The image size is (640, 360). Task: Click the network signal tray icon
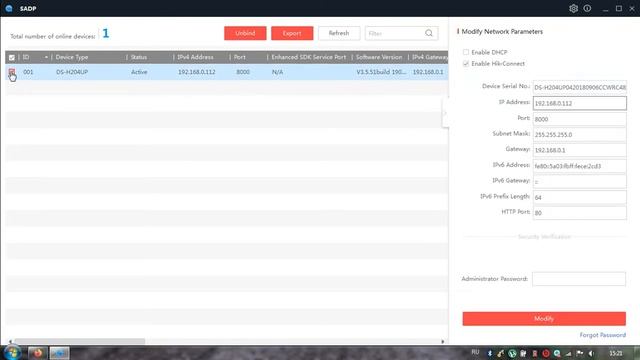point(569,353)
